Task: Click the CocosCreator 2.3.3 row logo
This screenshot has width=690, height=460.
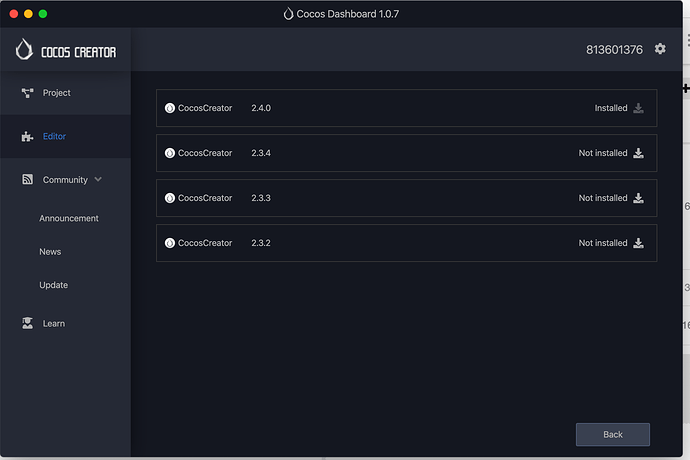Action: tap(170, 198)
